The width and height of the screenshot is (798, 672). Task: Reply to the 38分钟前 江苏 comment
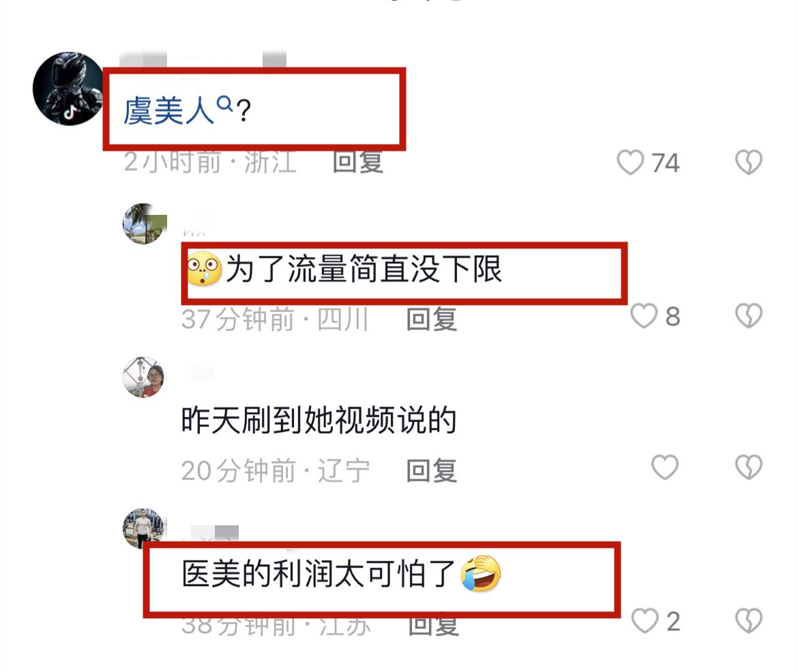pyautogui.click(x=433, y=625)
